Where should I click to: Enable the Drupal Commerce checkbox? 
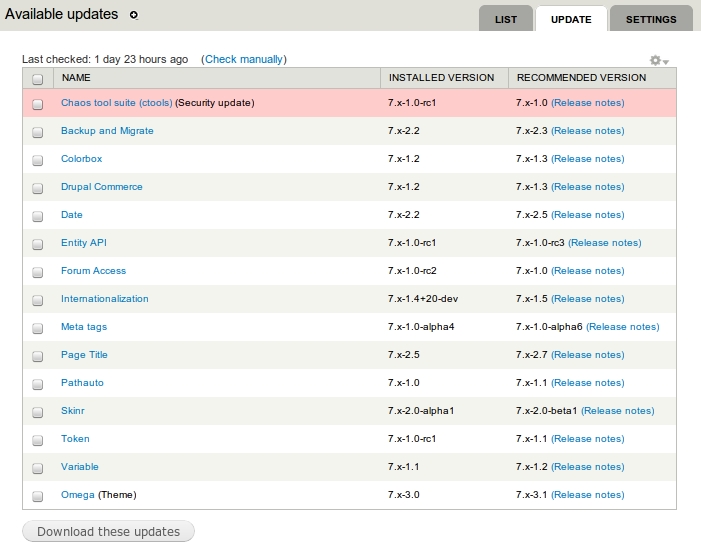[x=38, y=188]
